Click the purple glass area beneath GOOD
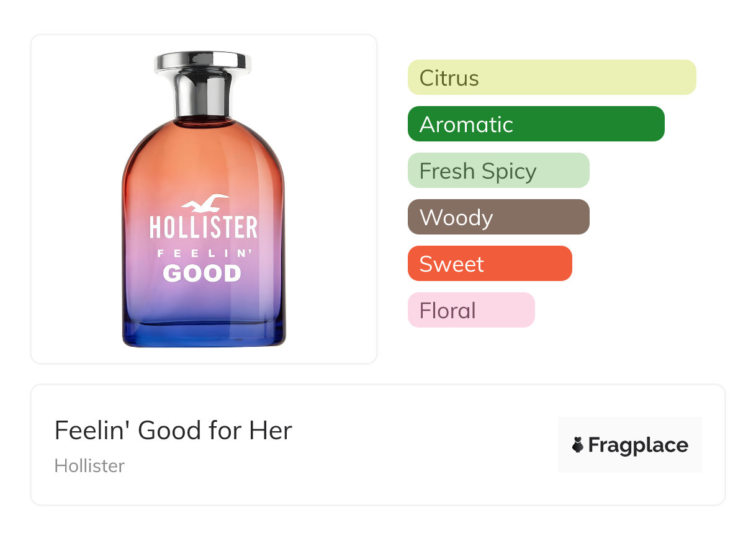Viewport: 756px width, 536px height. click(203, 301)
